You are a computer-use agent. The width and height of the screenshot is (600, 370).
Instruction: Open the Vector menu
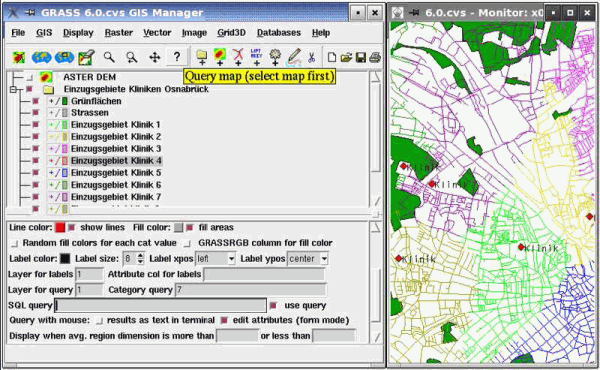157,33
